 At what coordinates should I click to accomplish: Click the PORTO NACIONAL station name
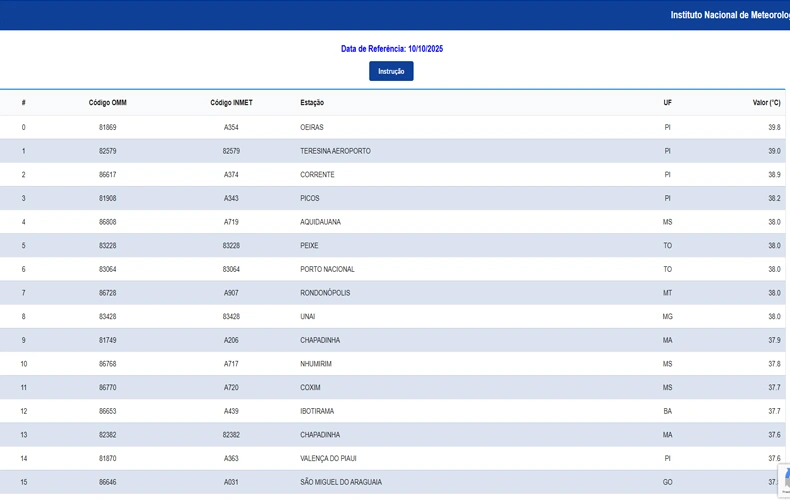327,270
